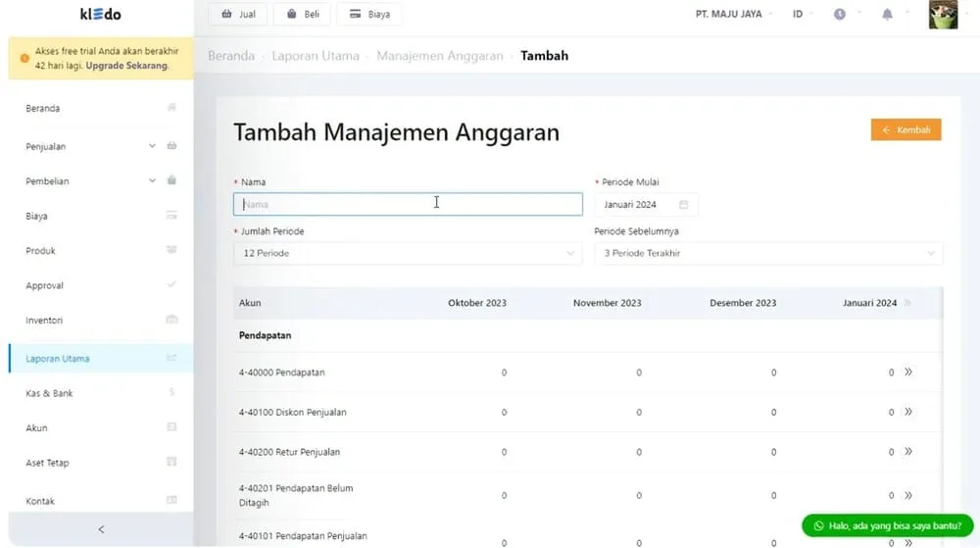Open Produk in the sidebar
The image size is (980, 548).
[100, 251]
